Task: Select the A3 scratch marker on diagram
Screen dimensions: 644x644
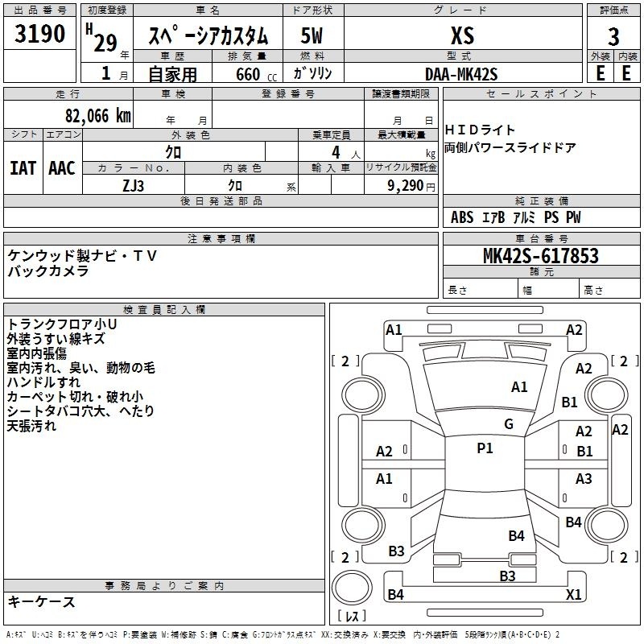Action: [584, 479]
